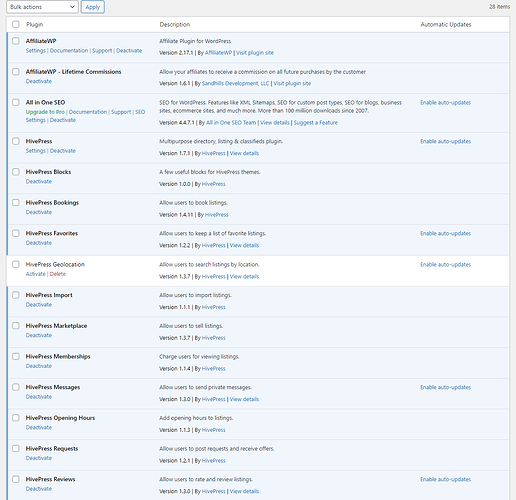Image resolution: width=516 pixels, height=500 pixels.
Task: Deactivate HivePress Marketplace
Action: (39, 335)
